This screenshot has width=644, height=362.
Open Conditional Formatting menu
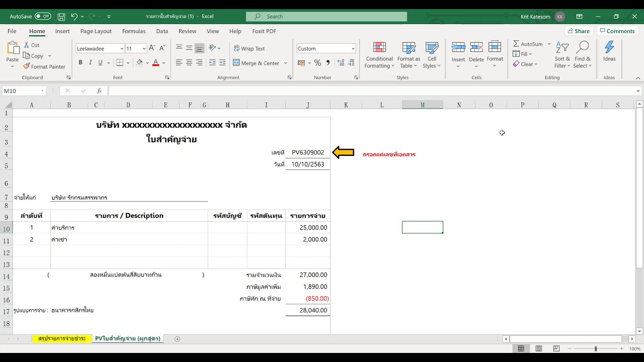379,55
